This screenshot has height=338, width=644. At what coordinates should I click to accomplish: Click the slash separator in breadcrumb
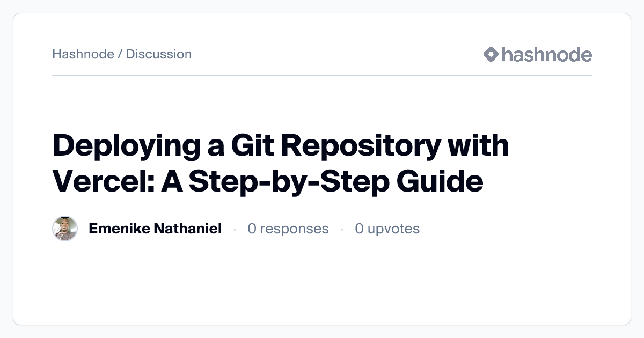click(x=120, y=54)
